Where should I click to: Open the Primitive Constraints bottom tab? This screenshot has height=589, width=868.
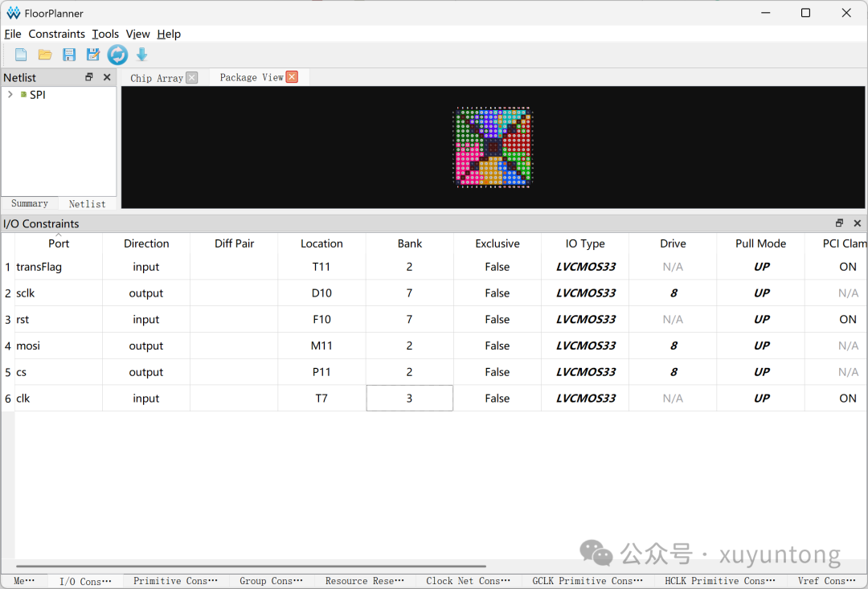click(175, 581)
